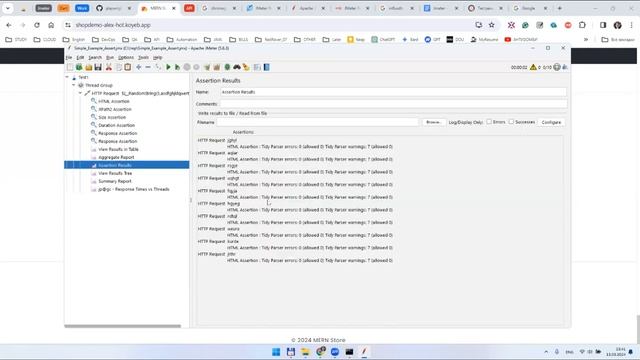Screen dimensions: 640x360
Task: Select View Results Tree node
Action: click(x=115, y=173)
